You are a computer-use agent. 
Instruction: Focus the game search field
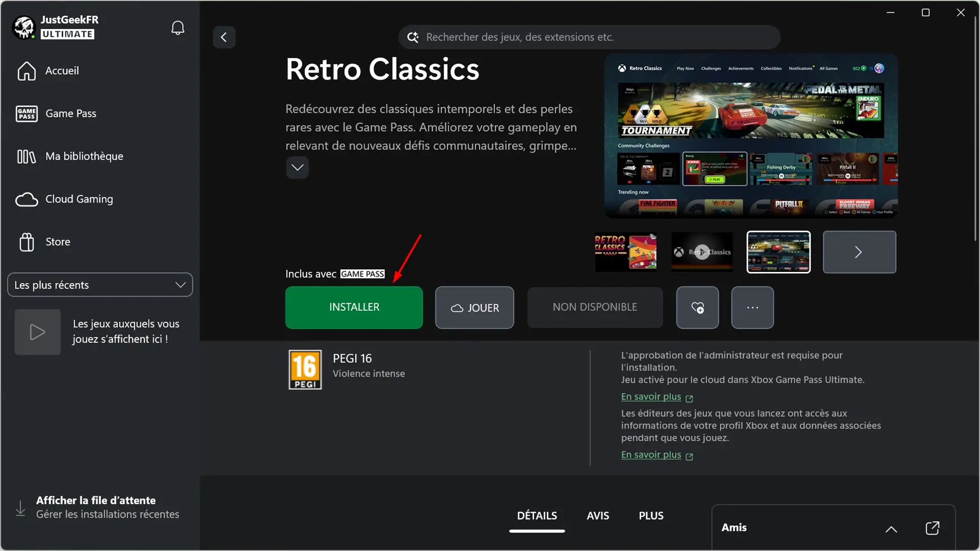click(589, 37)
